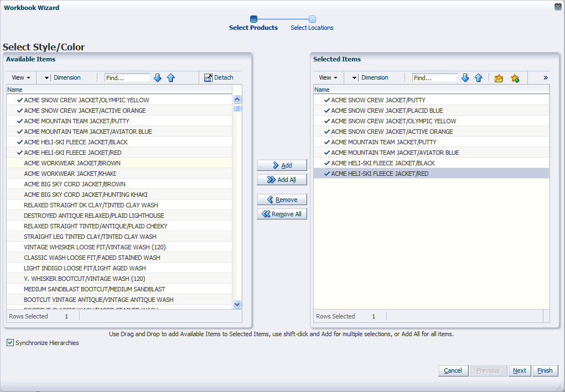Viewport: 565px width, 392px height.
Task: Click the double-chevron overflow icon in Selected Items toolbar
Action: pyautogui.click(x=546, y=78)
